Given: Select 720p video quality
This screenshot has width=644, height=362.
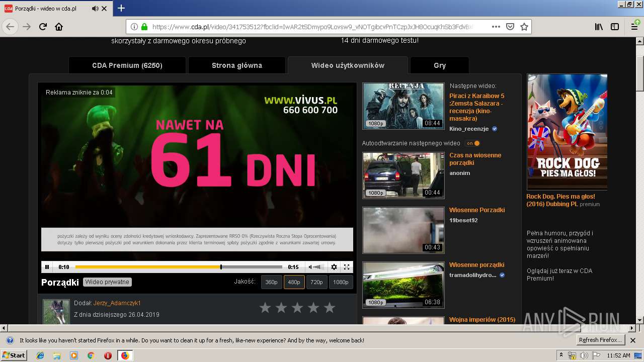Looking at the screenshot, I should tap(316, 282).
